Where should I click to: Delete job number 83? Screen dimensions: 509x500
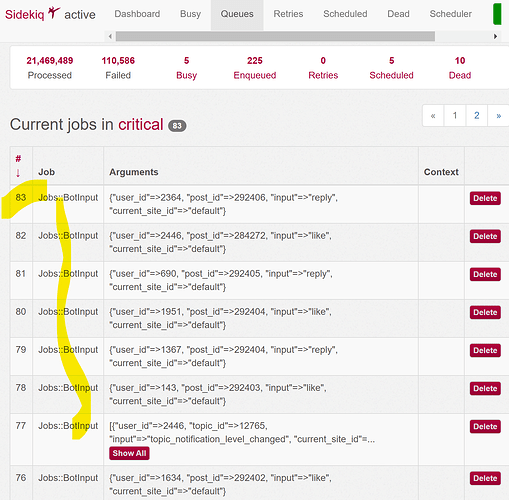[x=485, y=198]
